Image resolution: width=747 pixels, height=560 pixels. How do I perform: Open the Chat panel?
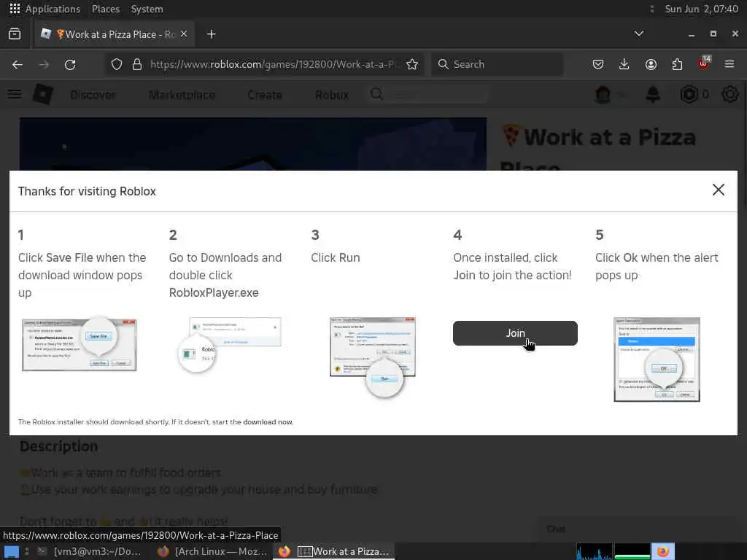(555, 529)
